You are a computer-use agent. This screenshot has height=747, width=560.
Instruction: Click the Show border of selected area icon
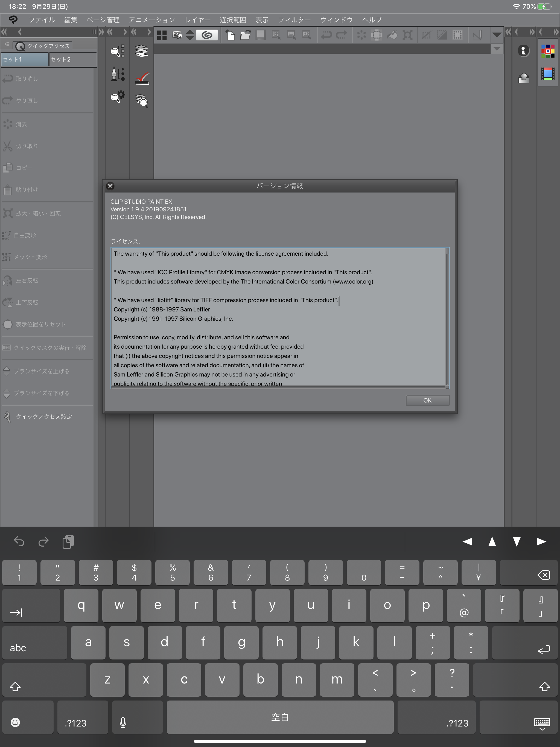tap(457, 35)
